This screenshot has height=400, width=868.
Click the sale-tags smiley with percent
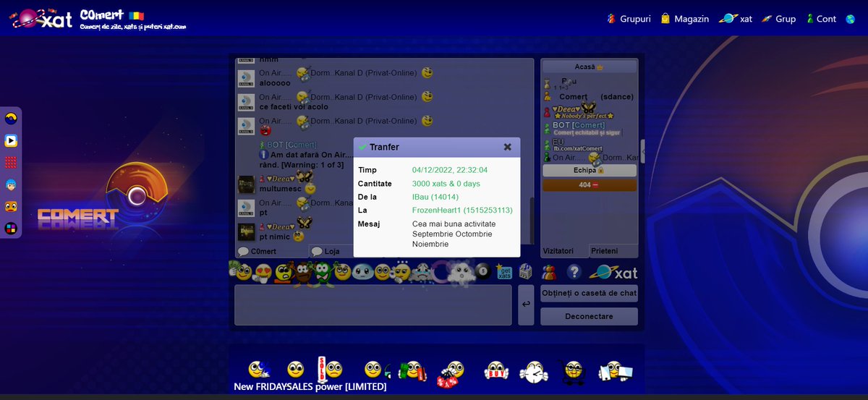[451, 373]
